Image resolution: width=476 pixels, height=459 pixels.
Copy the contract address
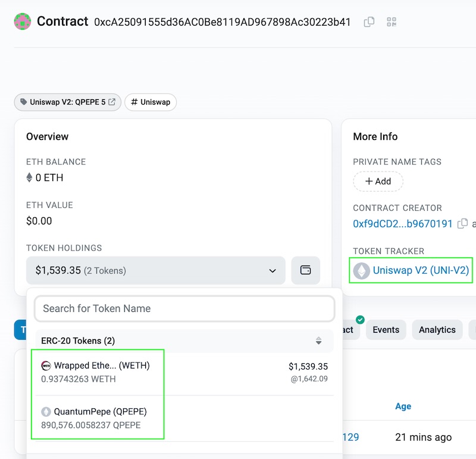point(369,22)
